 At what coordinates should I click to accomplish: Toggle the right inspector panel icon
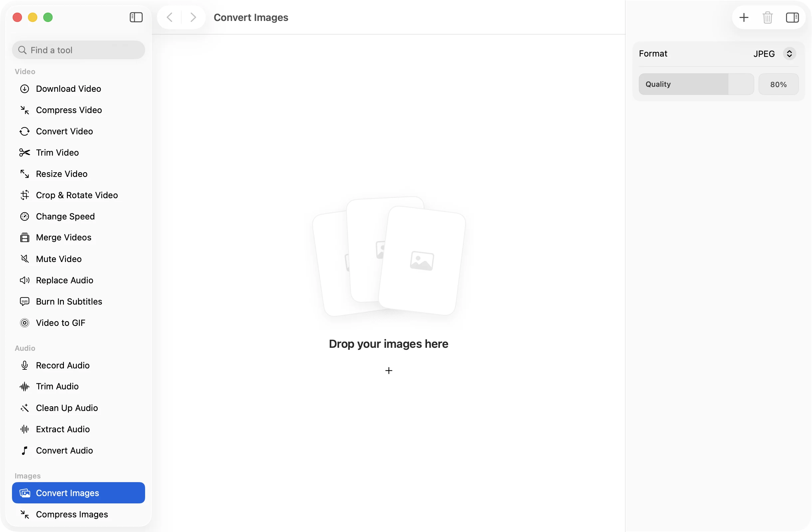coord(792,17)
